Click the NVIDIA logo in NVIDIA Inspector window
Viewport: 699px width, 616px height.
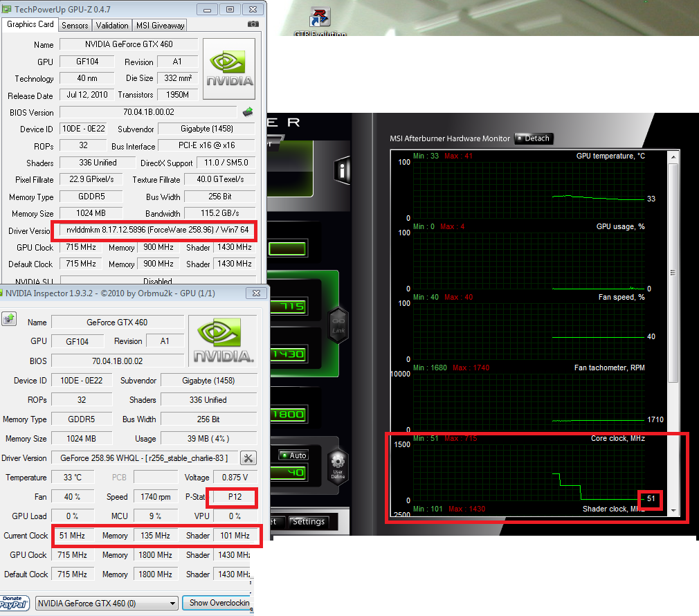point(223,341)
